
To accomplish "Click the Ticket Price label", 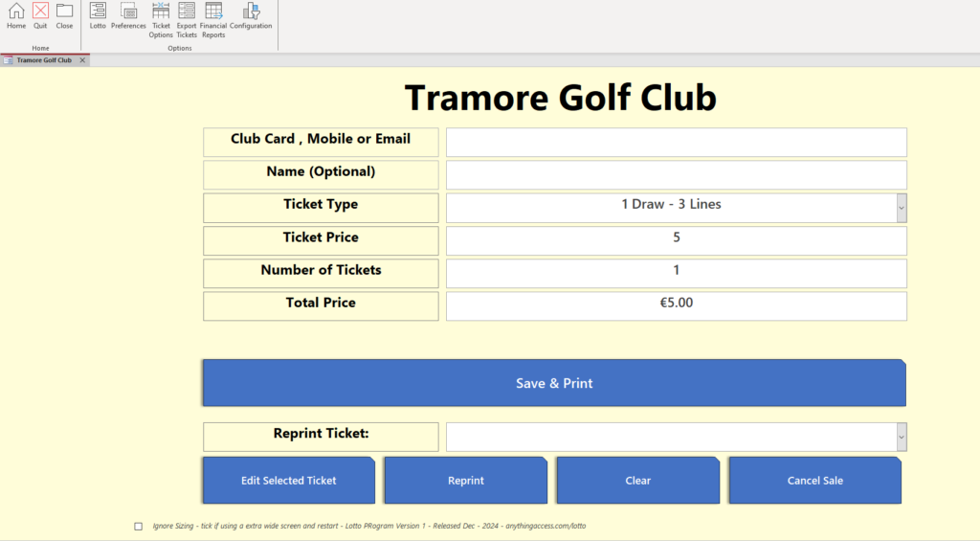I will coord(321,240).
